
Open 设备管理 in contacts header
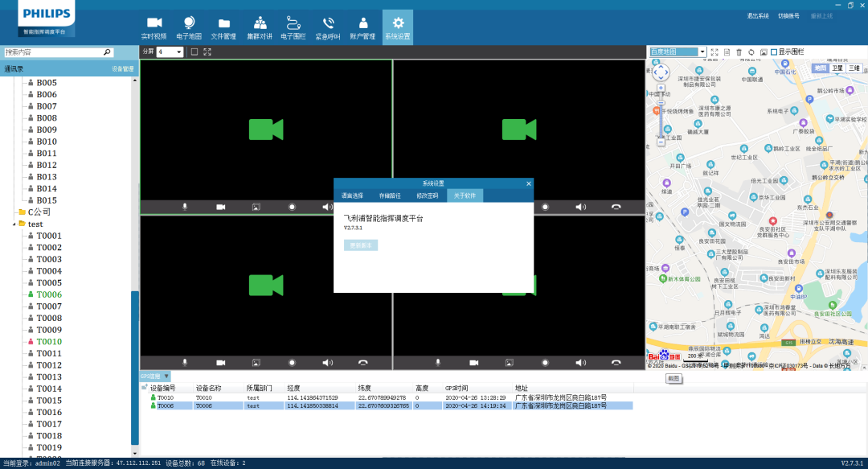tap(122, 68)
